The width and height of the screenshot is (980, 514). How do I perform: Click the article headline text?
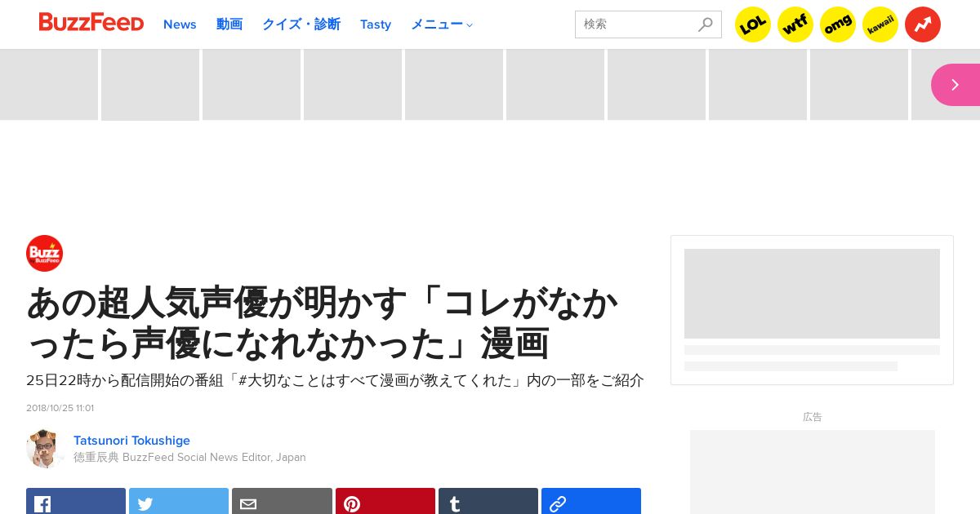[x=323, y=323]
